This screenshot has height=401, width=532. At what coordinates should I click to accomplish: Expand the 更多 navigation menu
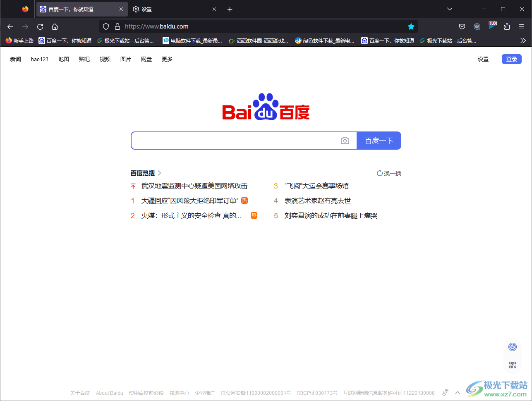[167, 59]
